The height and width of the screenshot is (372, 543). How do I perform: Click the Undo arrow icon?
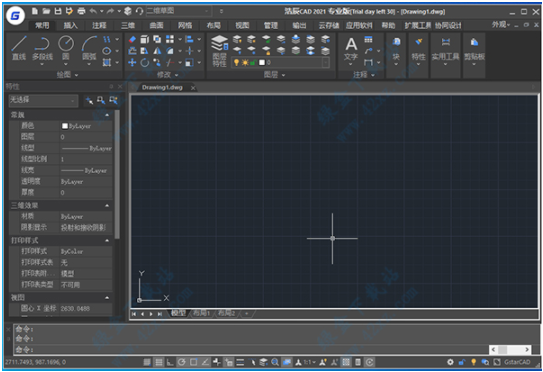pos(93,11)
